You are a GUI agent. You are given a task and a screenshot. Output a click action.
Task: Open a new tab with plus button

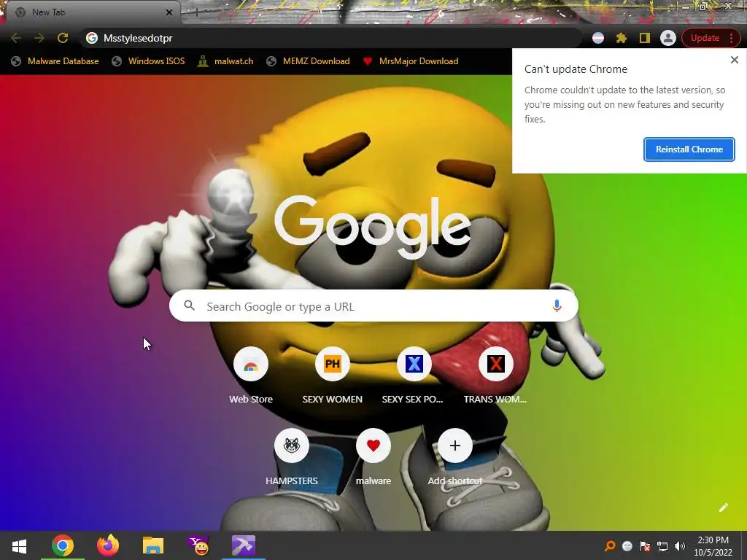pyautogui.click(x=196, y=12)
